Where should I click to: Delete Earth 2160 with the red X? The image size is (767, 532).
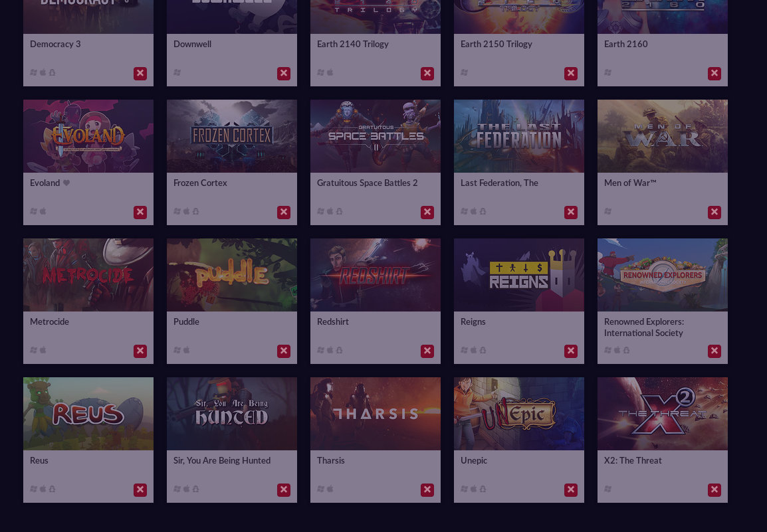click(714, 73)
